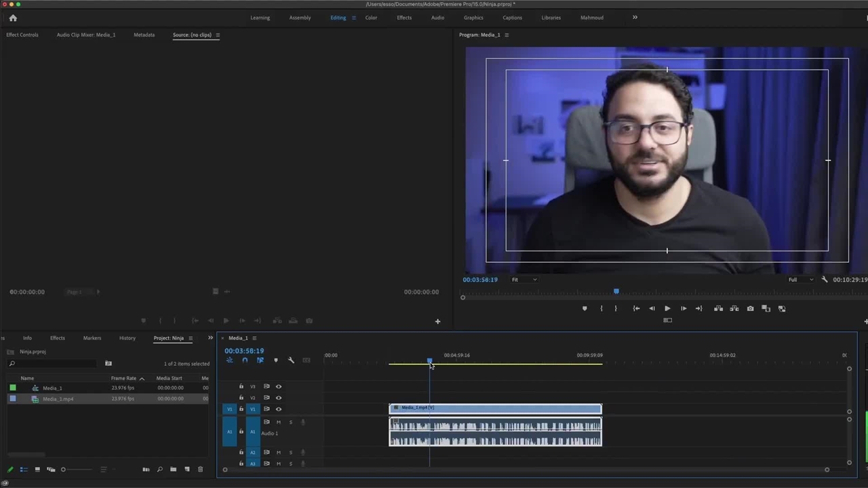Switch Project panel to icon view
The width and height of the screenshot is (868, 488).
pos(37,469)
